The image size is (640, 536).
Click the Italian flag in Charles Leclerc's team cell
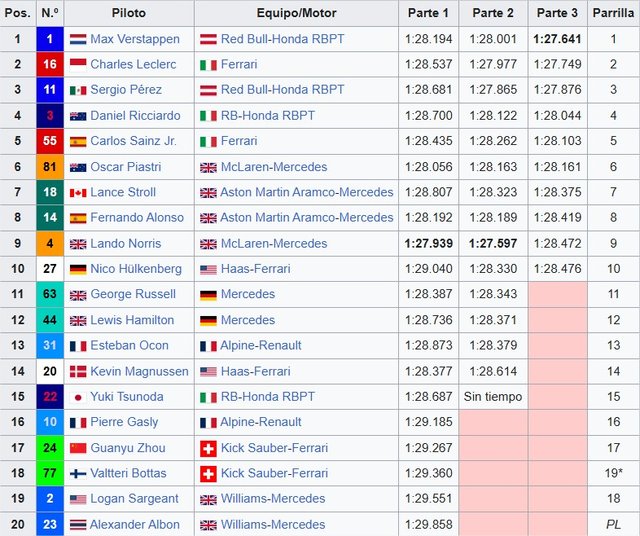click(208, 65)
